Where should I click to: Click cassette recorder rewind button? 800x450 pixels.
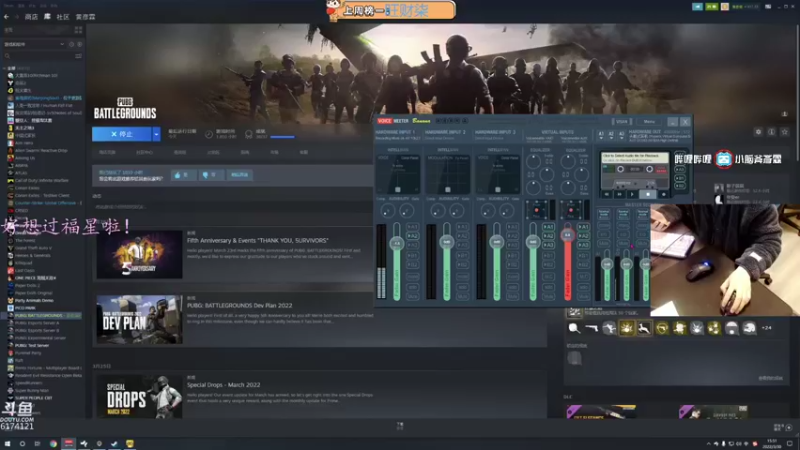tap(607, 194)
